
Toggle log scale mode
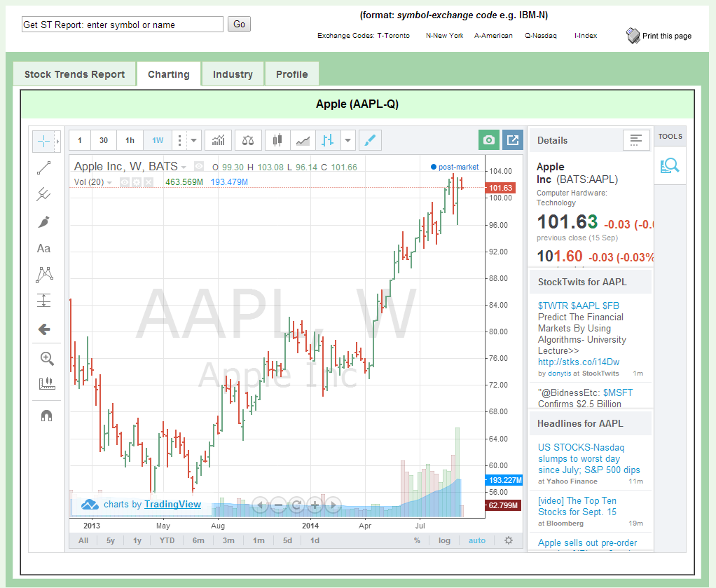coord(444,540)
